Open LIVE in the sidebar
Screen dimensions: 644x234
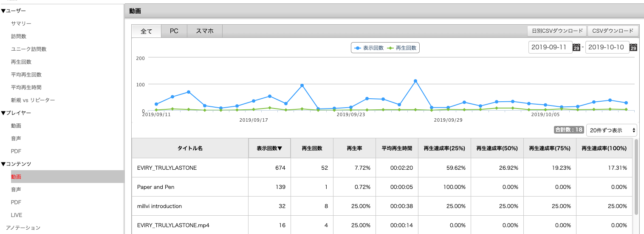coord(17,215)
